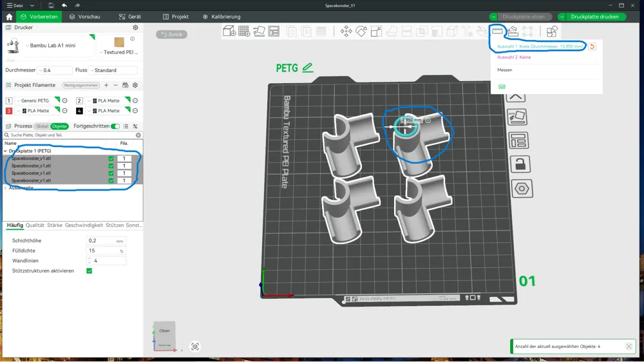
Task: Remove a filament with the minus icon
Action: [x=116, y=85]
